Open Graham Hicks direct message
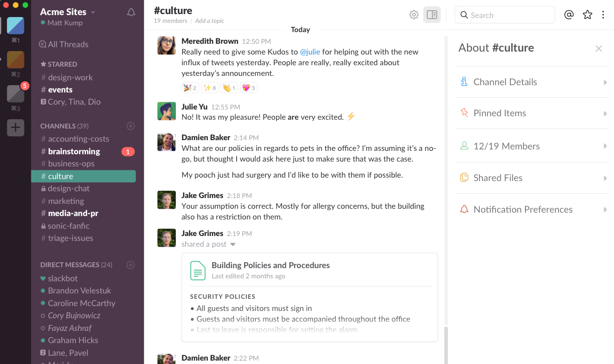 [69, 340]
